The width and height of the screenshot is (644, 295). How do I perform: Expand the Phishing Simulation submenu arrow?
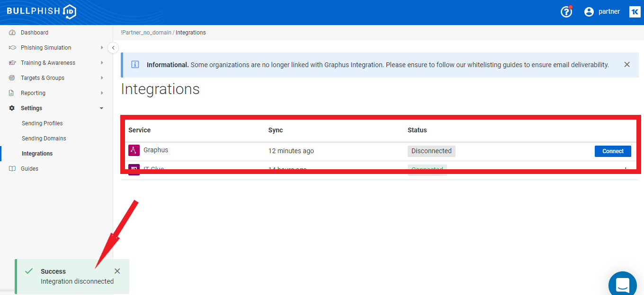pos(102,48)
